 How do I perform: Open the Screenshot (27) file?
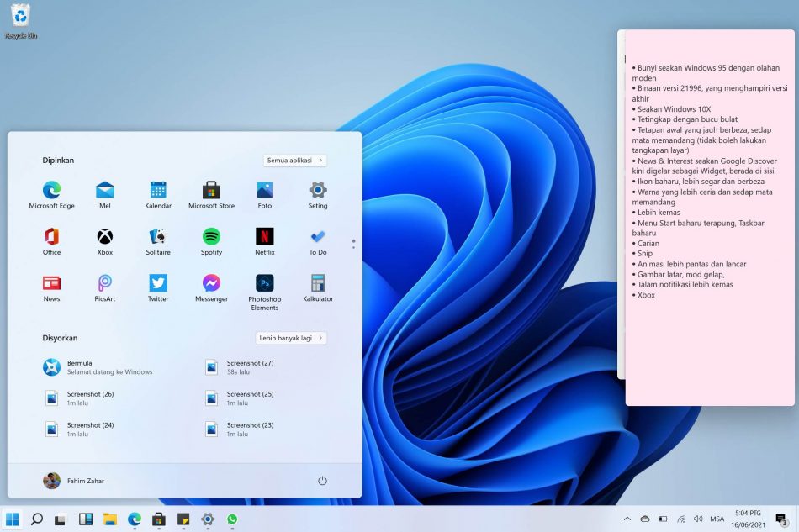(240, 367)
